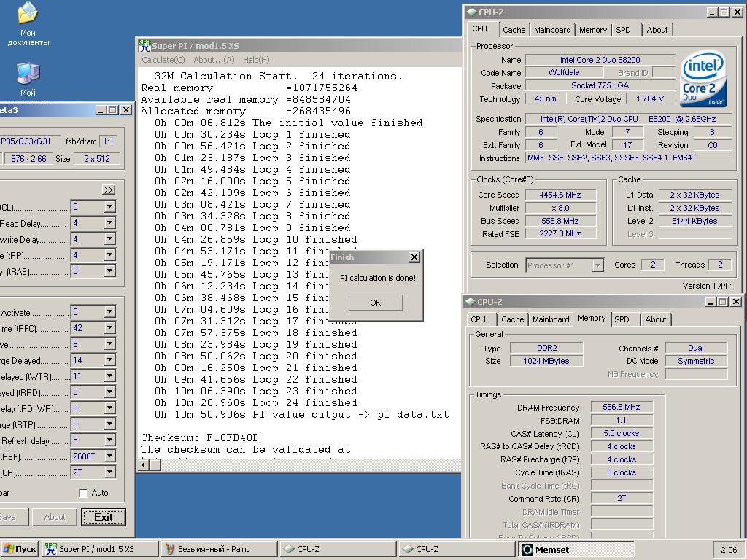Screen dimensions: 747x560
Task: Expand the tRAS dropdown arrow
Action: click(x=110, y=271)
